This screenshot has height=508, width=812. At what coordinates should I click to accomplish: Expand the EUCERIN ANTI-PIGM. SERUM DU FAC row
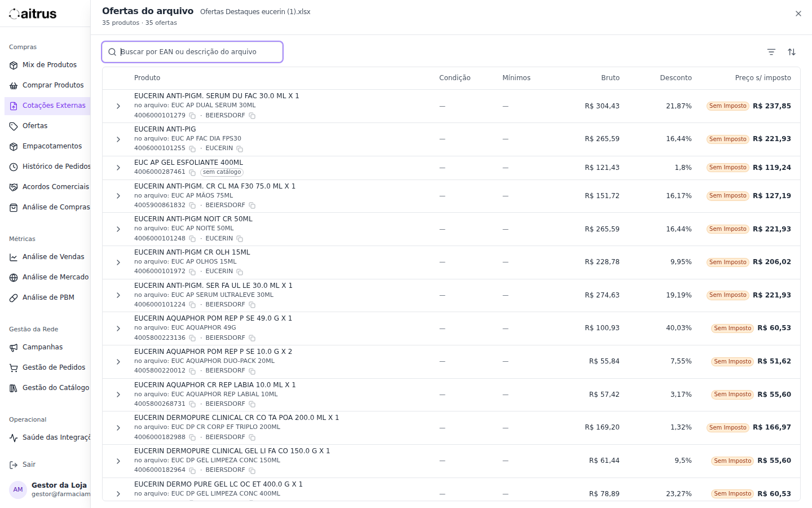(x=118, y=106)
